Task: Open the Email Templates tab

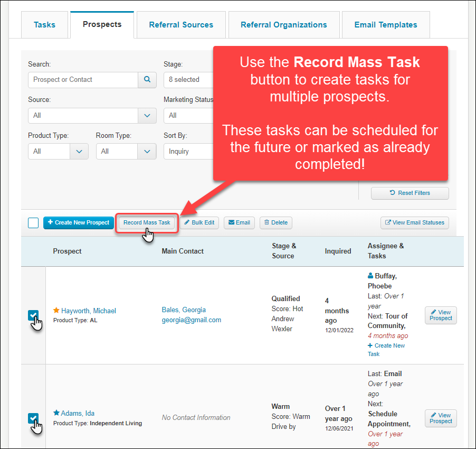Action: [x=386, y=25]
